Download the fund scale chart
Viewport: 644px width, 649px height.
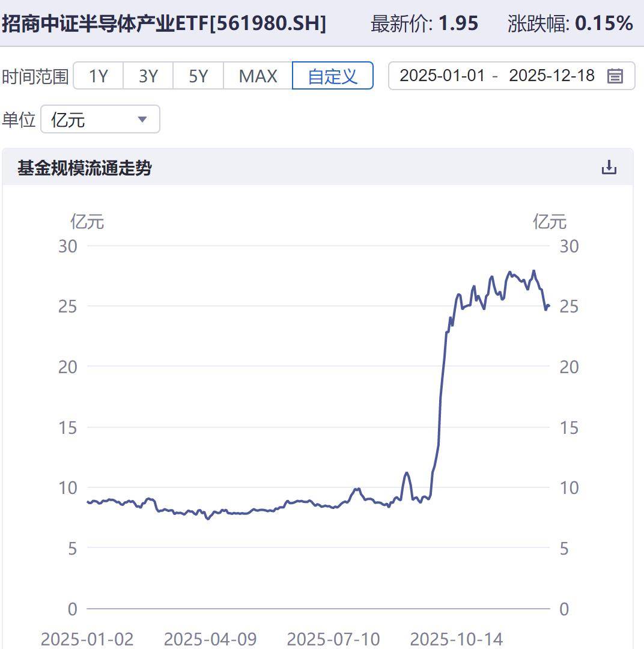(609, 167)
